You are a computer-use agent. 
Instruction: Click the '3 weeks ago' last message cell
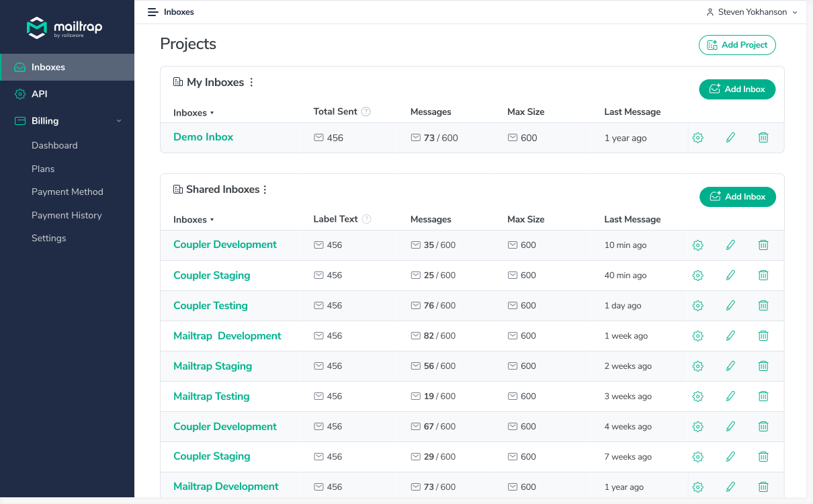tap(628, 396)
